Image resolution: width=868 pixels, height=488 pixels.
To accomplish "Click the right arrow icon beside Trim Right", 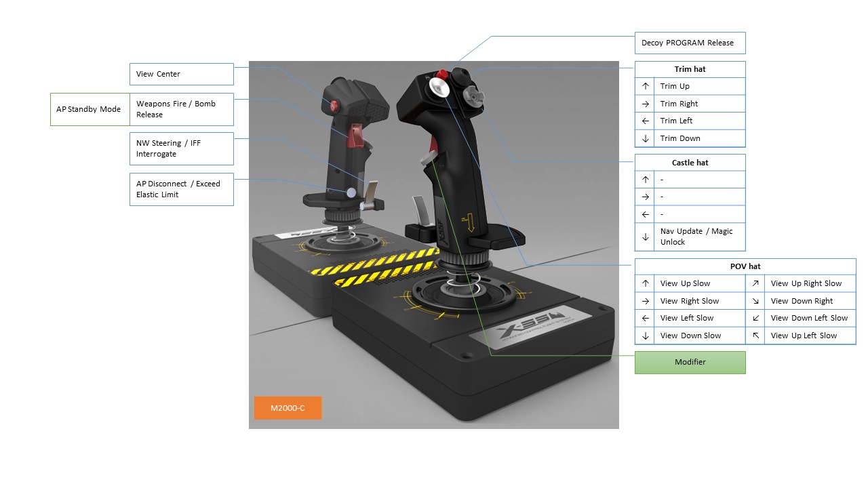I will pos(645,104).
